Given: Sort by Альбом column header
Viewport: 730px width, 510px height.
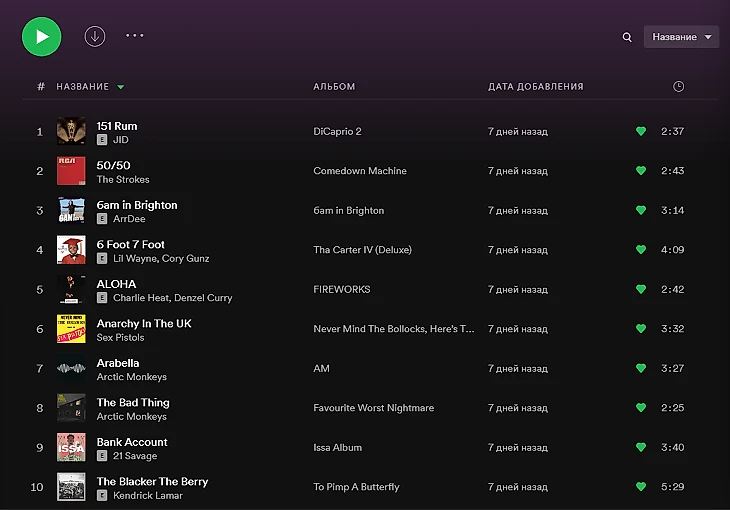Looking at the screenshot, I should [334, 87].
